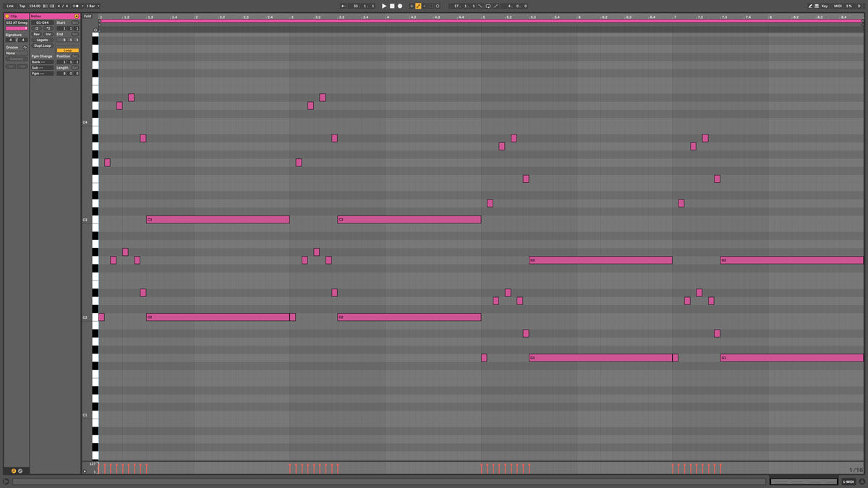Screen dimensions: 868x488
Task: Click the 124.00 tempo field
Action: (x=35, y=6)
